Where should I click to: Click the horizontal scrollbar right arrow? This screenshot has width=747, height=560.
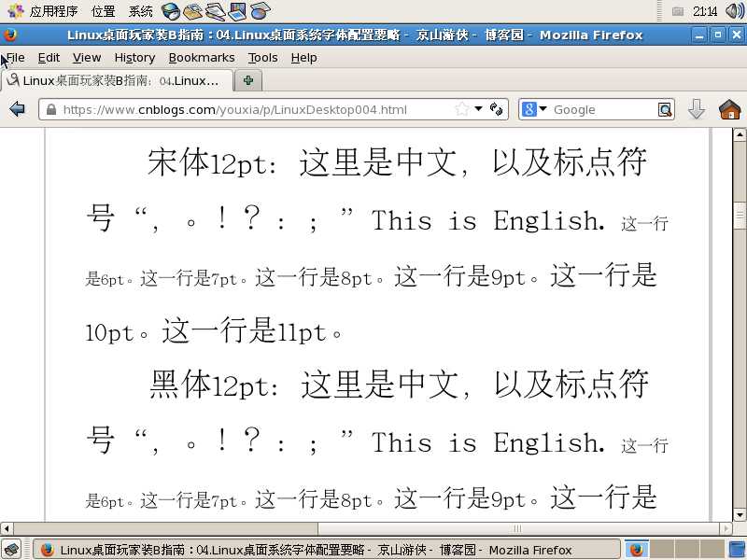pos(726,528)
